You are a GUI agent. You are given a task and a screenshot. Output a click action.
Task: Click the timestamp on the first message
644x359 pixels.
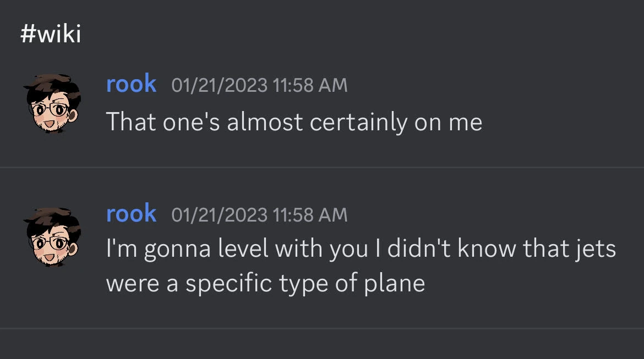point(259,85)
